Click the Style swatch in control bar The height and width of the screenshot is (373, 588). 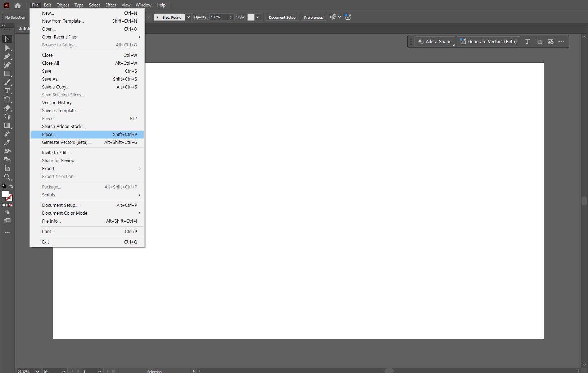[x=251, y=17]
